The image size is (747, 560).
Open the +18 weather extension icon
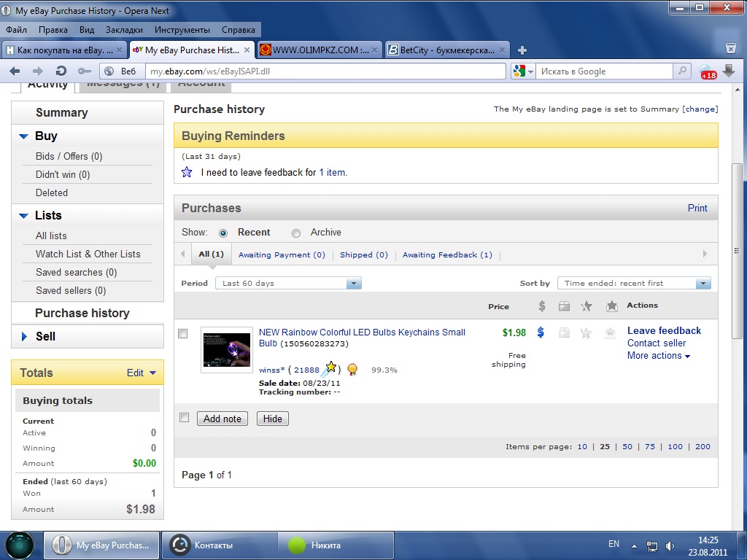point(708,71)
